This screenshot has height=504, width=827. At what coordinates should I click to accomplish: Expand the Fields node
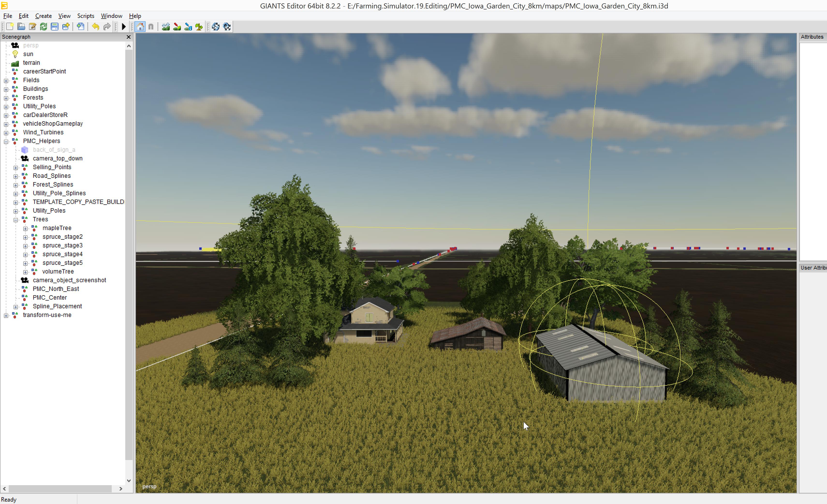point(6,81)
